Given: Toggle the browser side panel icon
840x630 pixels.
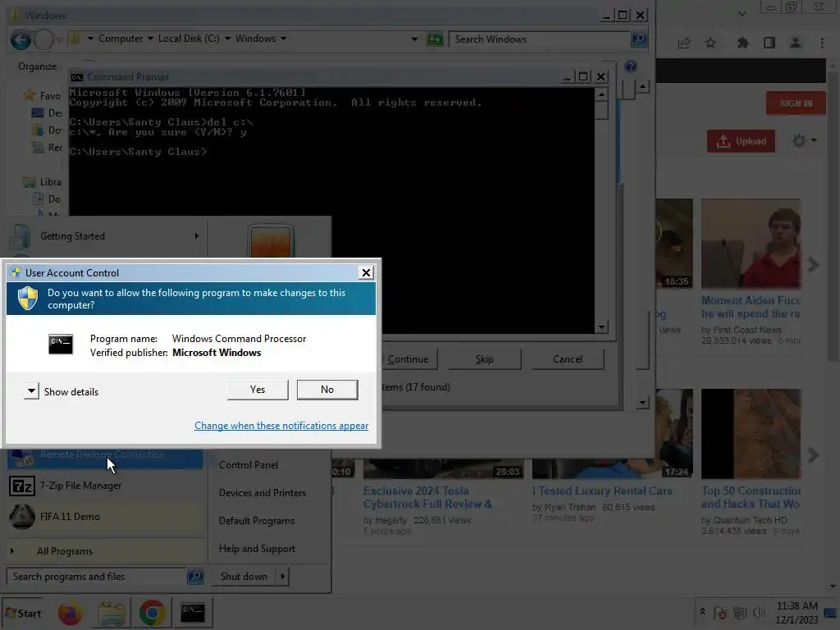Looking at the screenshot, I should point(769,43).
